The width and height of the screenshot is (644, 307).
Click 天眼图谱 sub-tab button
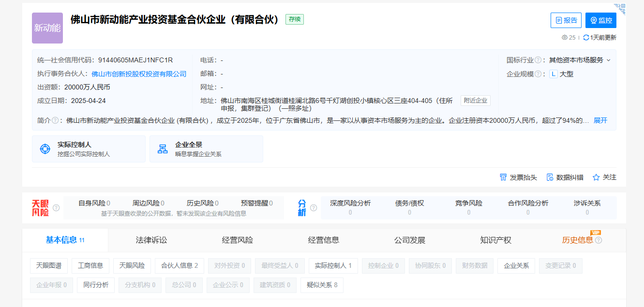pyautogui.click(x=49, y=265)
